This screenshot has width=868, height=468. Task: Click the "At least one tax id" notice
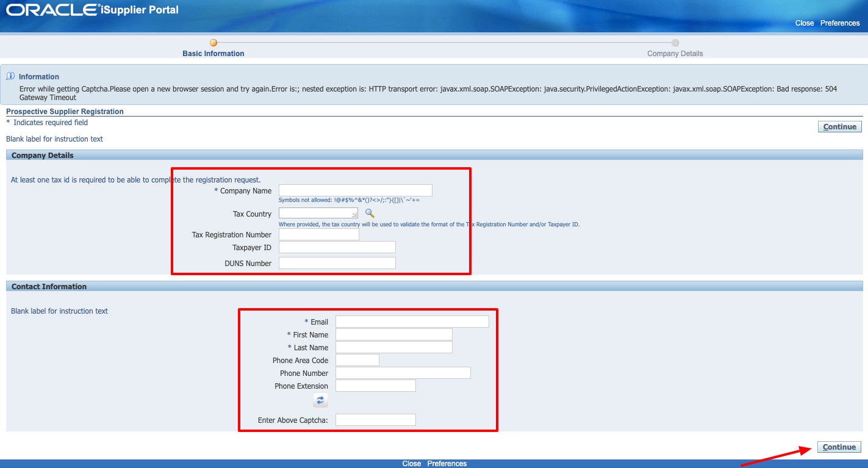tap(136, 180)
